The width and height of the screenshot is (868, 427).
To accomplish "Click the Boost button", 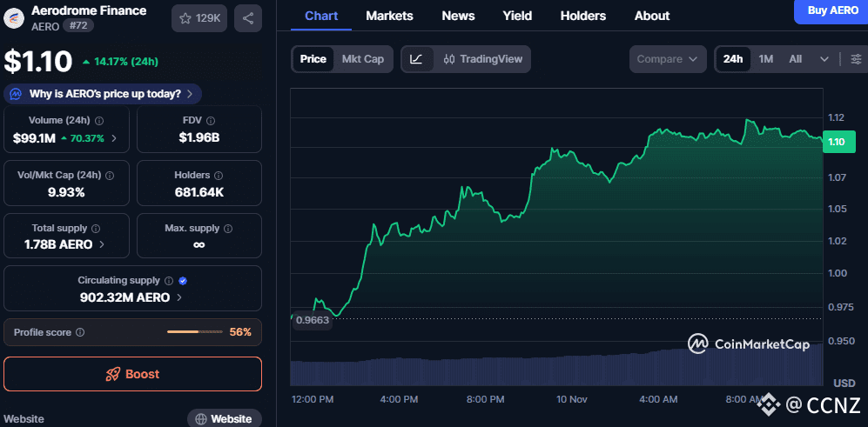I will click(132, 374).
